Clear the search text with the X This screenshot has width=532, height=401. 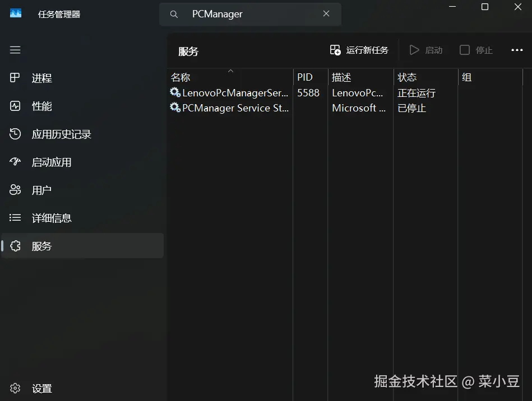(326, 13)
